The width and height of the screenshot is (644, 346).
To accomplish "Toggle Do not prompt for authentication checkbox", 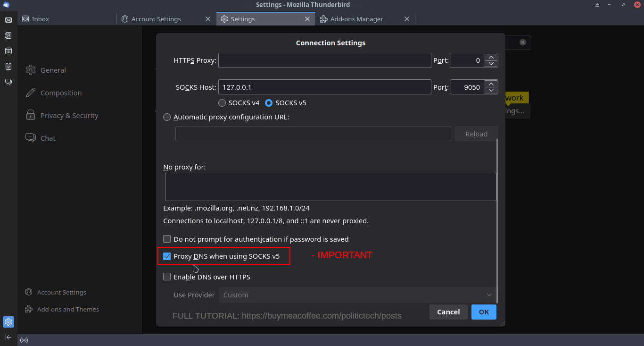I will (x=167, y=239).
